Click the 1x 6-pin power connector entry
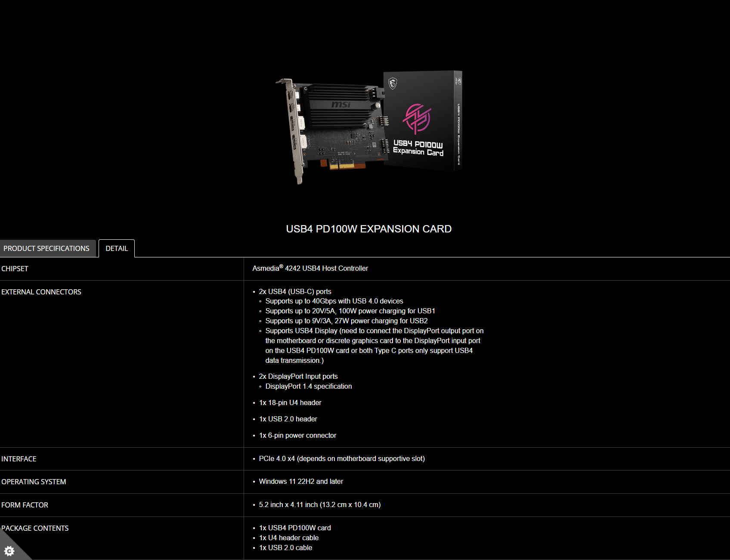The image size is (730, 560). (x=297, y=435)
